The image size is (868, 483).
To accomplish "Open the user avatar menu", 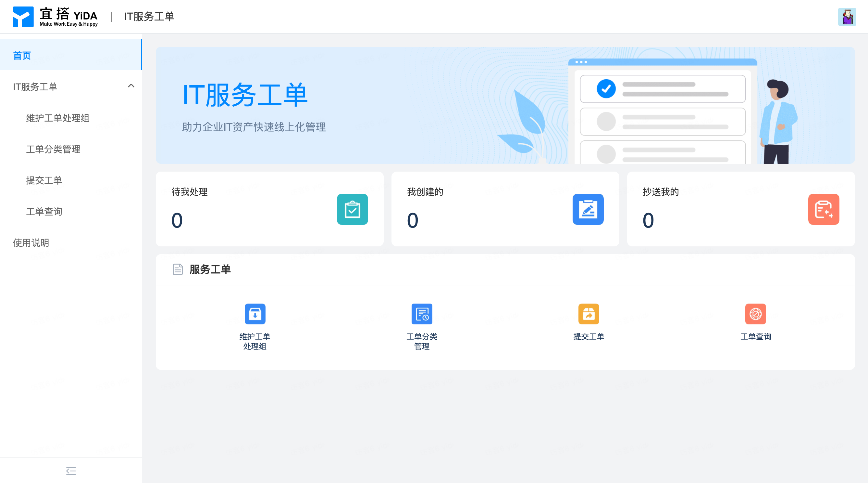I will point(847,17).
